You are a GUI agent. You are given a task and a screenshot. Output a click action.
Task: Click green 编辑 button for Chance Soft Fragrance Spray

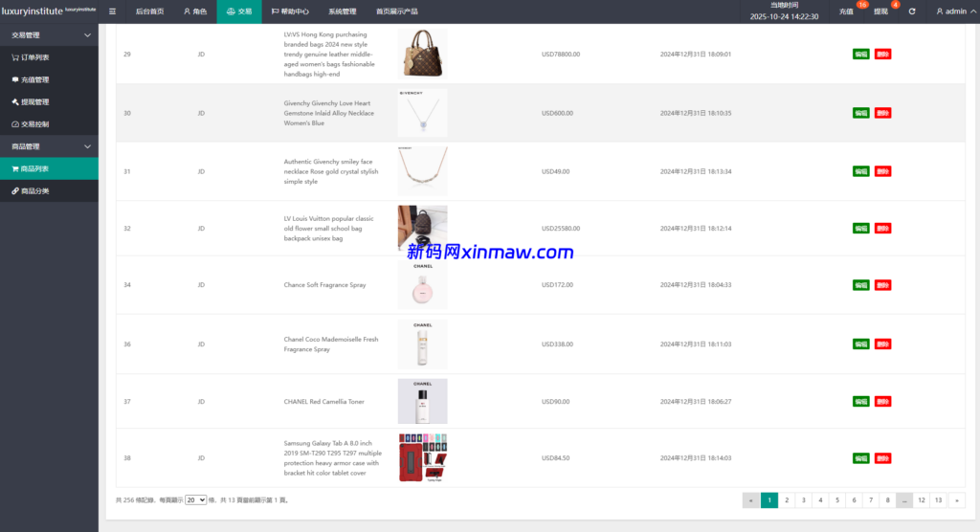point(860,285)
